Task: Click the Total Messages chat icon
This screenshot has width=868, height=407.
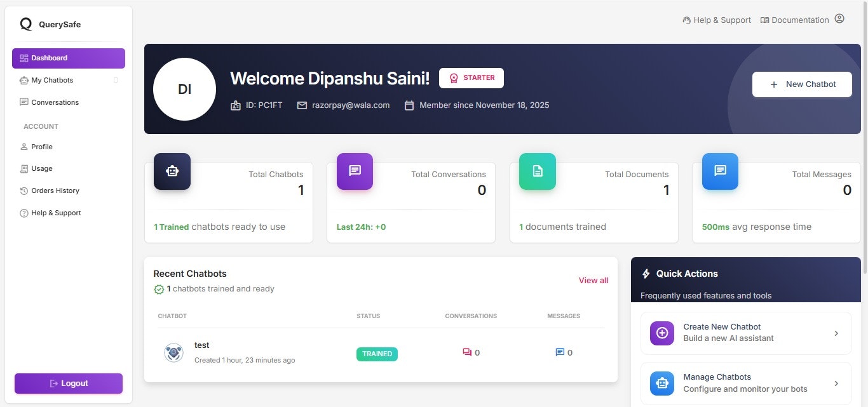Action: [719, 171]
